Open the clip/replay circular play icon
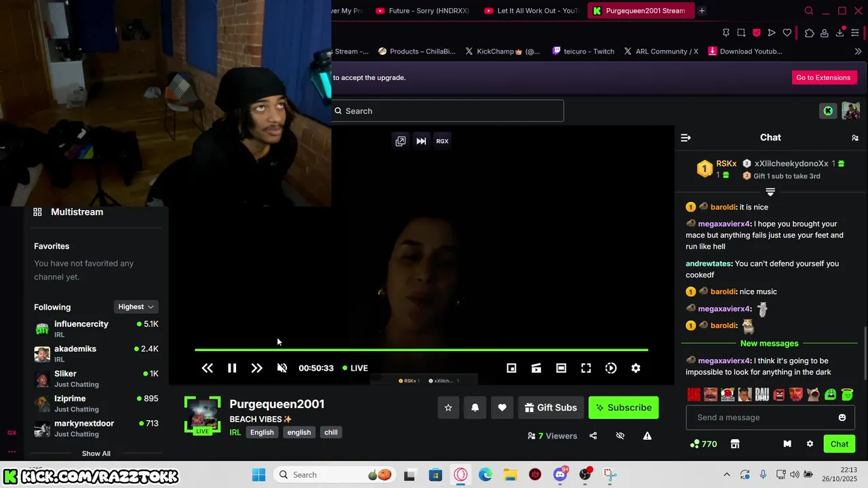Screen dimensions: 868x488 click(x=611, y=368)
